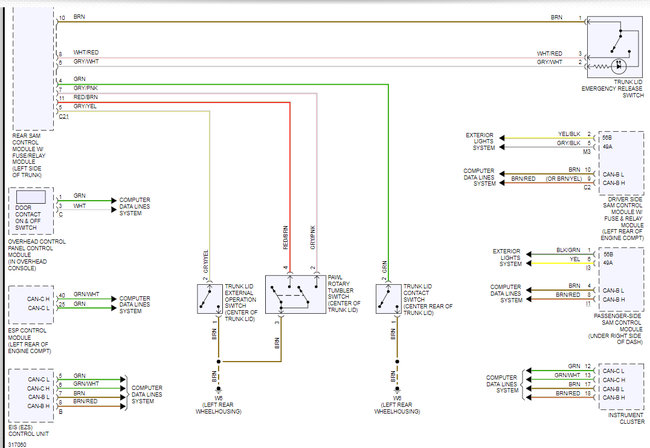Click the '(OR BRN/YEL)' note
The width and height of the screenshot is (650, 448).
tap(564, 179)
